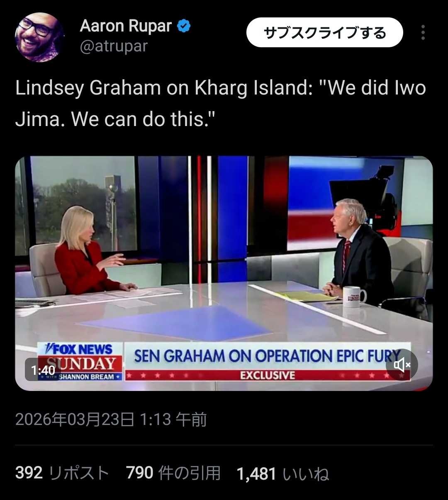Click the 1:40 video duration badge
Image resolution: width=448 pixels, height=500 pixels.
[x=43, y=370]
